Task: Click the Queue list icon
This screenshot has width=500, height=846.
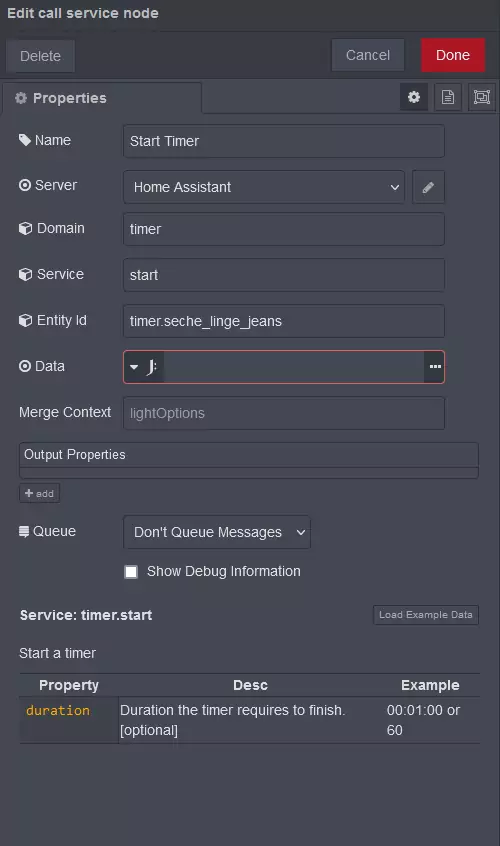Action: 24,531
